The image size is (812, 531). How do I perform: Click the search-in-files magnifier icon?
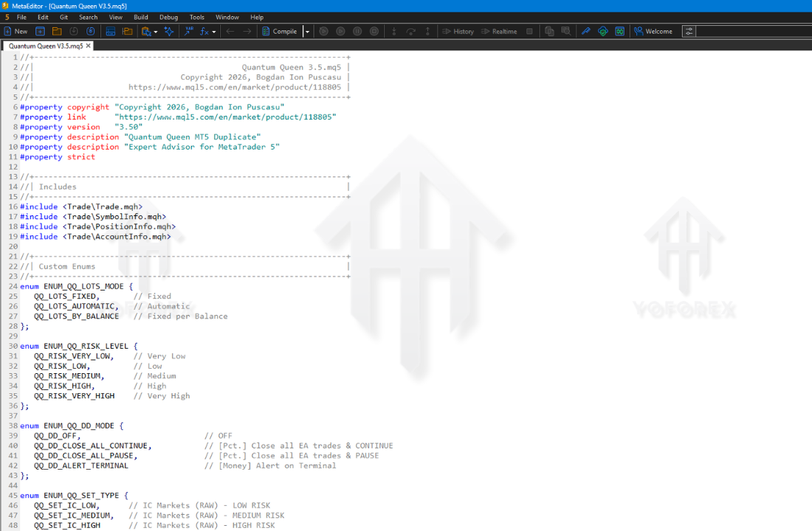click(565, 31)
